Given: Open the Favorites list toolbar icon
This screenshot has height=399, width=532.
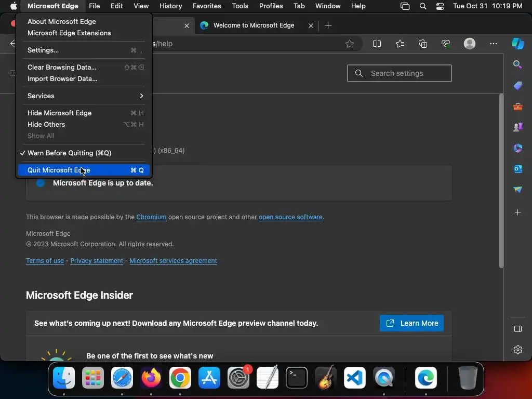Looking at the screenshot, I should point(400,44).
